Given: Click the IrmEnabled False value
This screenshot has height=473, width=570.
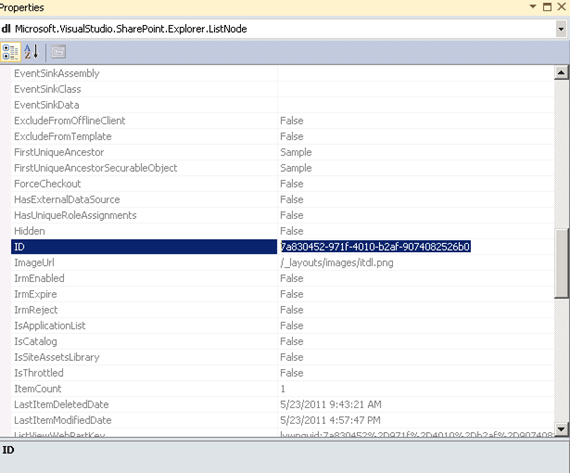Looking at the screenshot, I should [292, 278].
